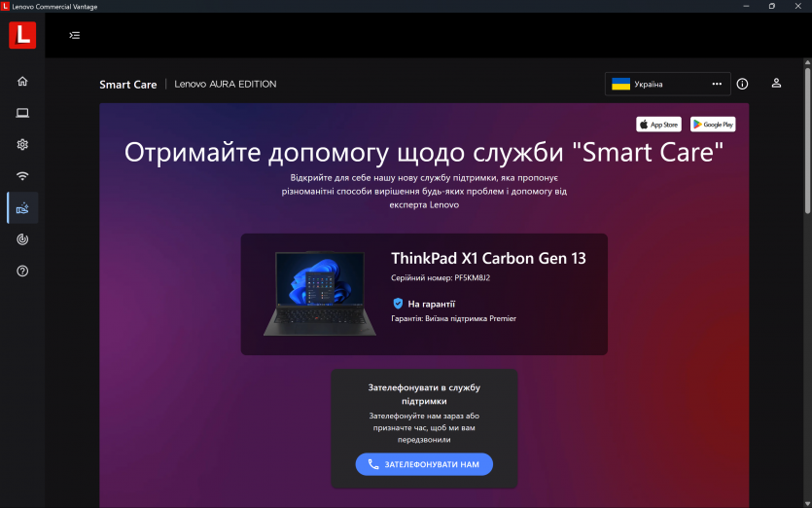Open the Home icon in sidebar
This screenshot has height=508, width=812.
[22, 82]
